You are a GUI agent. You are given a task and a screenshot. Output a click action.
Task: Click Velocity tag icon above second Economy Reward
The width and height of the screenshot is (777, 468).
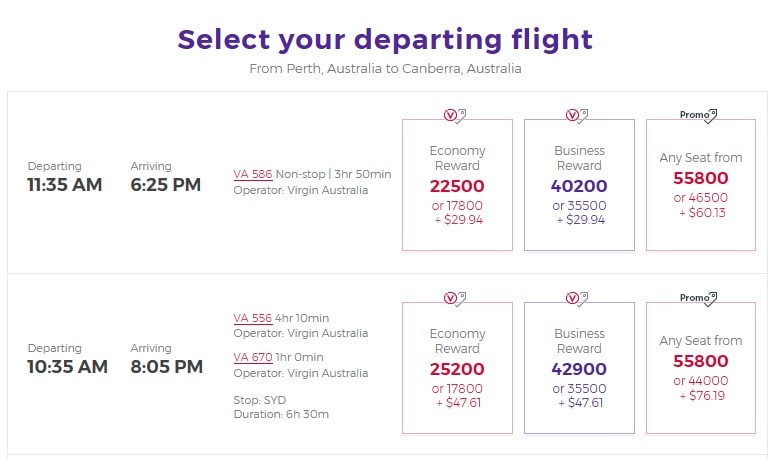click(x=455, y=299)
